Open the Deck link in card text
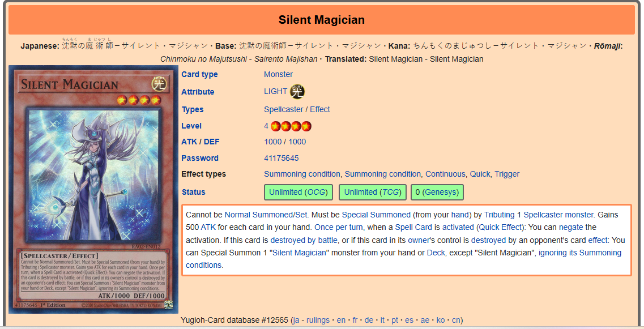 (x=436, y=253)
